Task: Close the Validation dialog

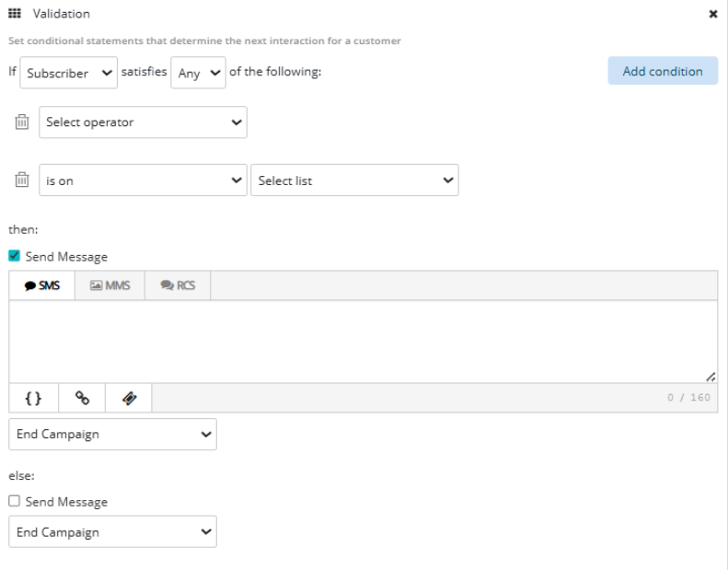Action: pos(712,15)
